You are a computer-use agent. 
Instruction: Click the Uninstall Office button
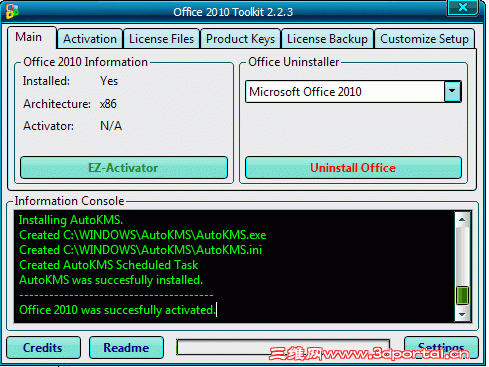[x=353, y=168]
